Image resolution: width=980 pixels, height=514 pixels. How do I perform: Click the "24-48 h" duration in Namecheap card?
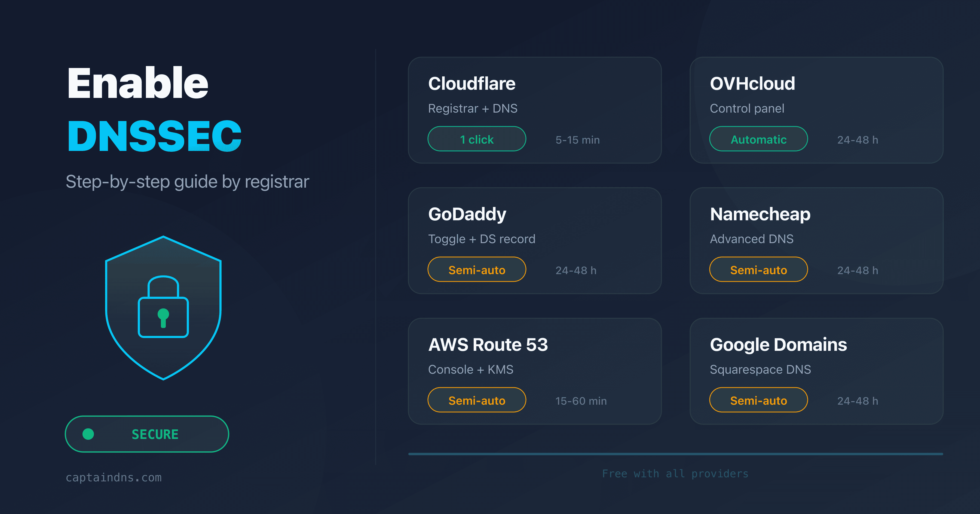857,270
